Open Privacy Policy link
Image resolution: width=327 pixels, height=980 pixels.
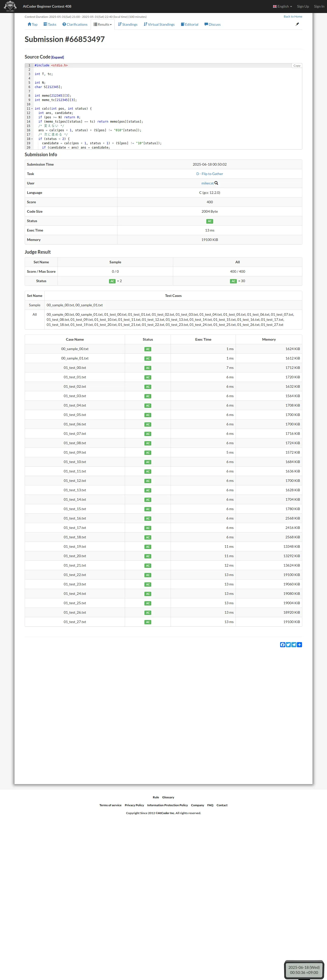134,805
